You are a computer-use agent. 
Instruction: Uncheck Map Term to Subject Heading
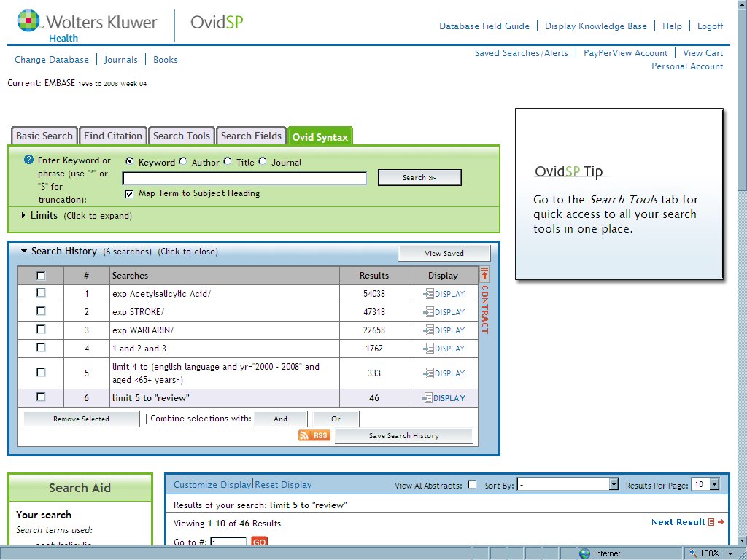coord(129,194)
